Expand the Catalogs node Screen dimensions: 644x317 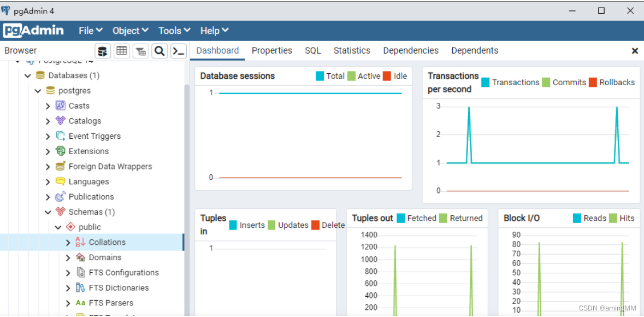click(x=48, y=121)
